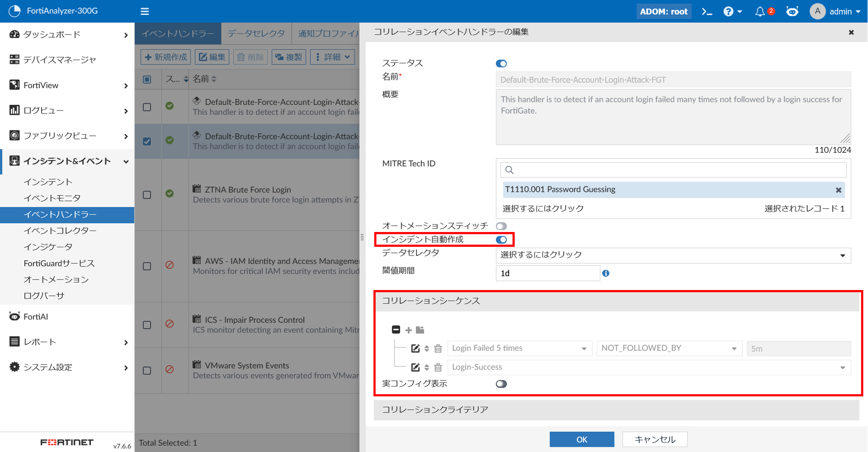Open the FortiAI assistant icon in header
This screenshot has width=868, height=452.
click(x=792, y=11)
